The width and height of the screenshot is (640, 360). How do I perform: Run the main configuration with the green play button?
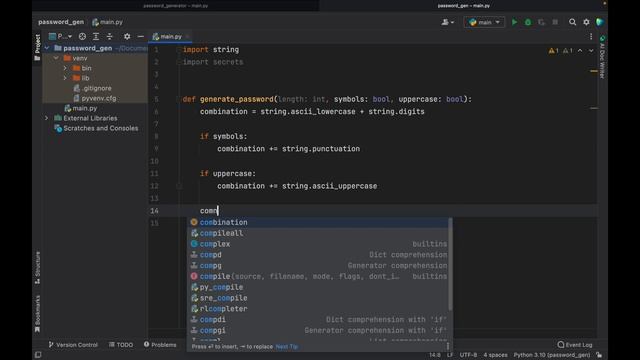click(514, 22)
